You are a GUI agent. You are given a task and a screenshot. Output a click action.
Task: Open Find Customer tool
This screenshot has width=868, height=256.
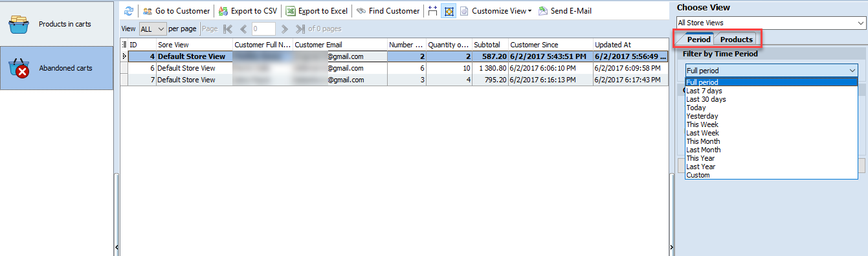tap(388, 11)
